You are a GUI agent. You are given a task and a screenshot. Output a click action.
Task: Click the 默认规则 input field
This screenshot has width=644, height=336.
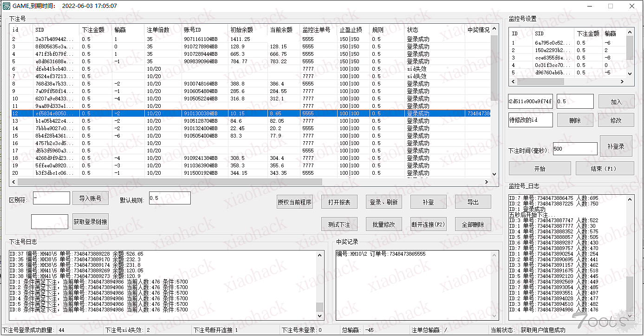169,198
